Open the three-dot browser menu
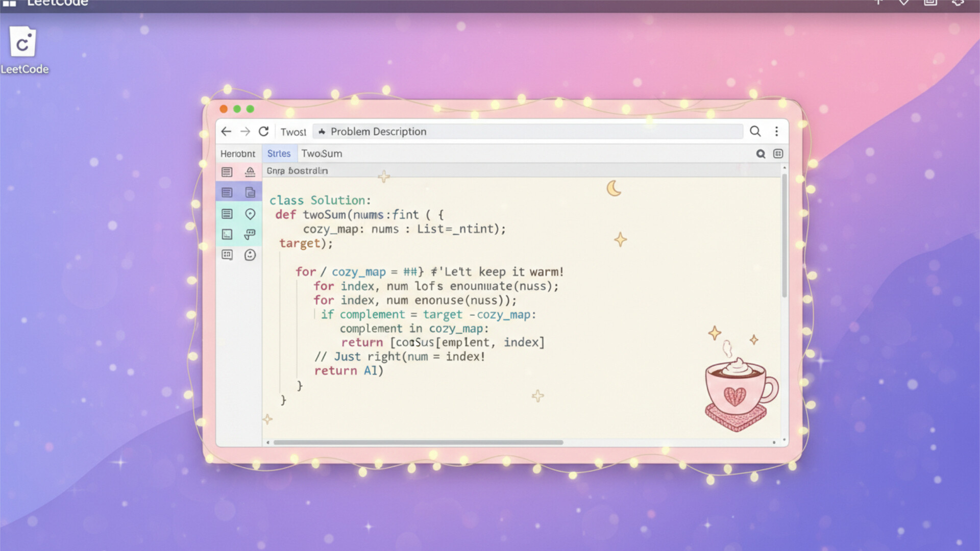This screenshot has height=551, width=980. 777,131
